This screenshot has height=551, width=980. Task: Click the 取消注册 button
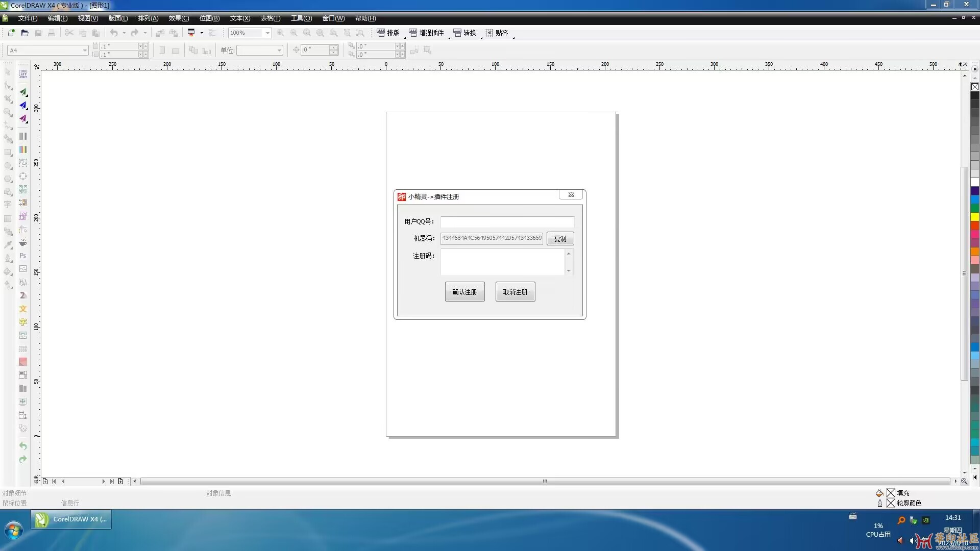pos(515,292)
